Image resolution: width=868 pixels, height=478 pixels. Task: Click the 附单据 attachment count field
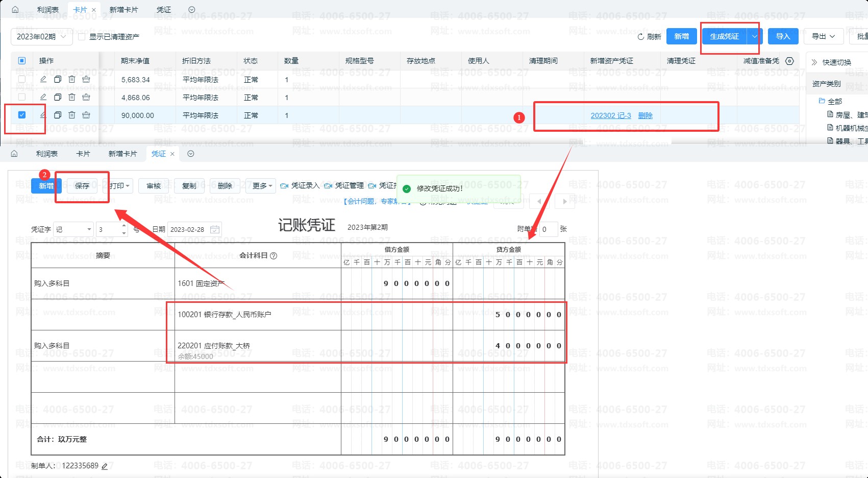pyautogui.click(x=549, y=229)
